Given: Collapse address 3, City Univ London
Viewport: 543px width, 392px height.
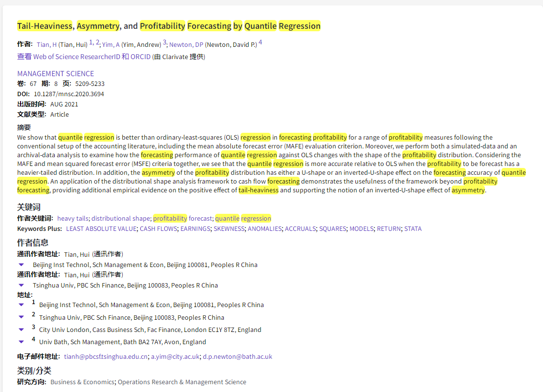Looking at the screenshot, I should click(x=21, y=329).
